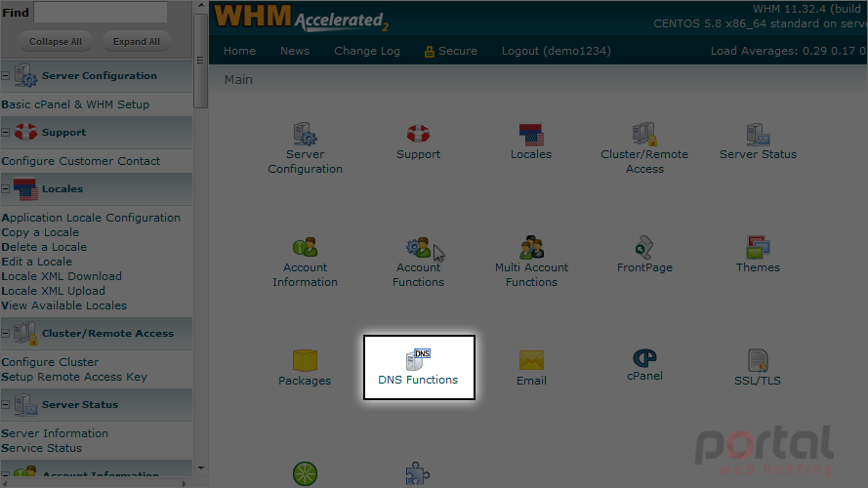
Task: Click the Find search field
Action: pos(101,12)
